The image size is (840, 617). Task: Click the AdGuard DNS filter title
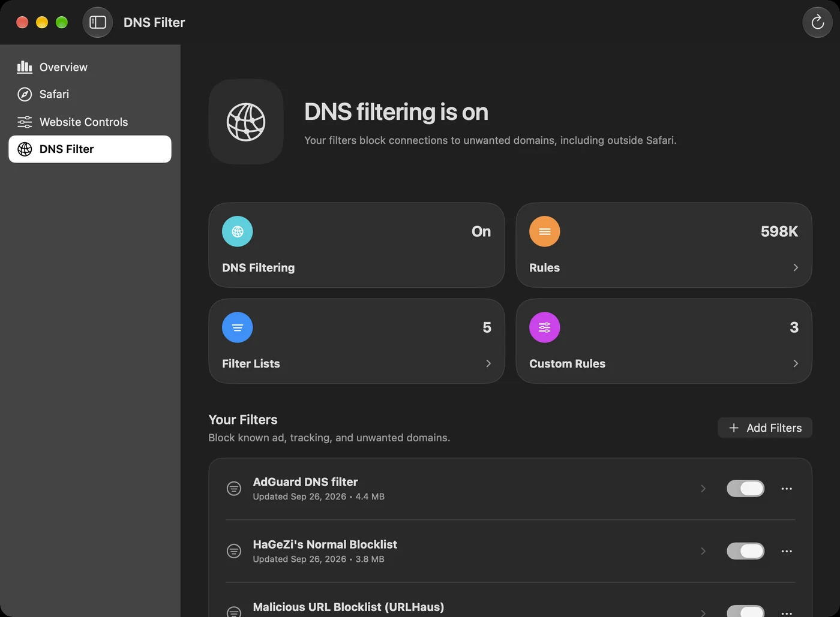pos(305,481)
